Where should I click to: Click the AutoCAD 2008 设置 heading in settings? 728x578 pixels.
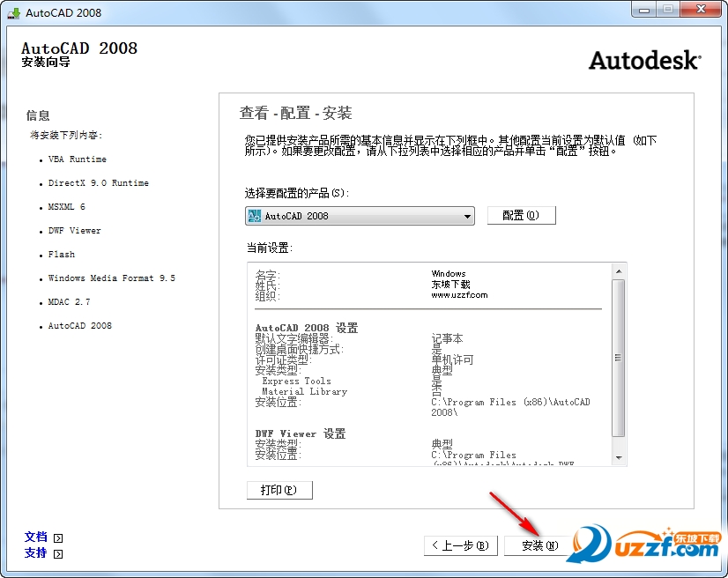307,328
